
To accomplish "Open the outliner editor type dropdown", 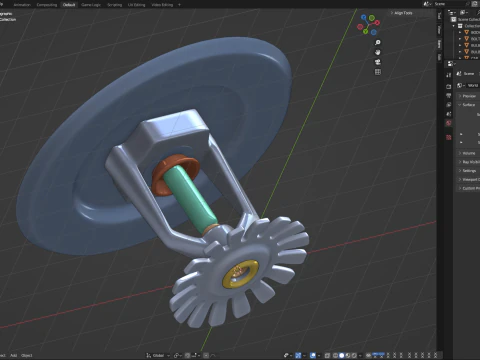I will pyautogui.click(x=452, y=13).
